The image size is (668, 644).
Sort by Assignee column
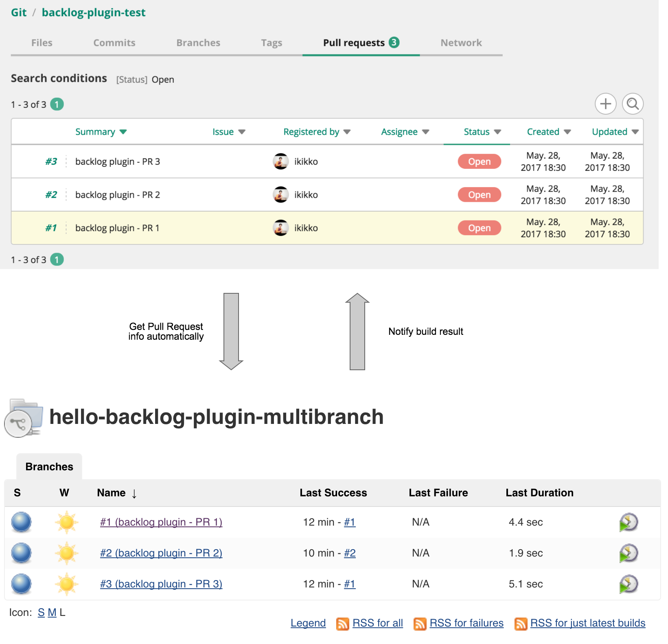[x=405, y=132]
